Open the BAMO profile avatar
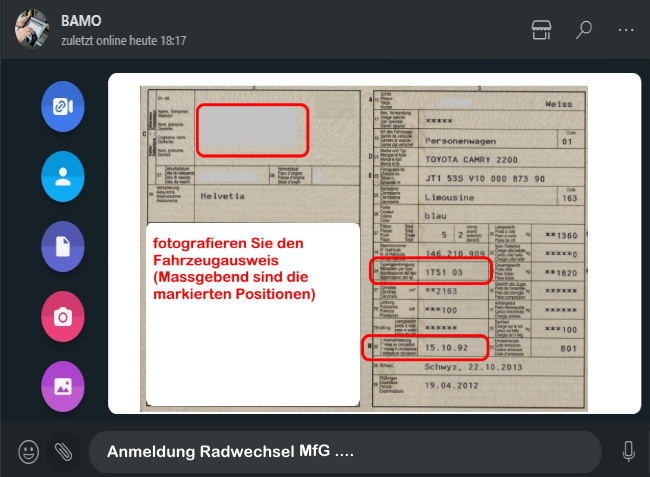Viewport: 650px width, 477px height. click(32, 29)
